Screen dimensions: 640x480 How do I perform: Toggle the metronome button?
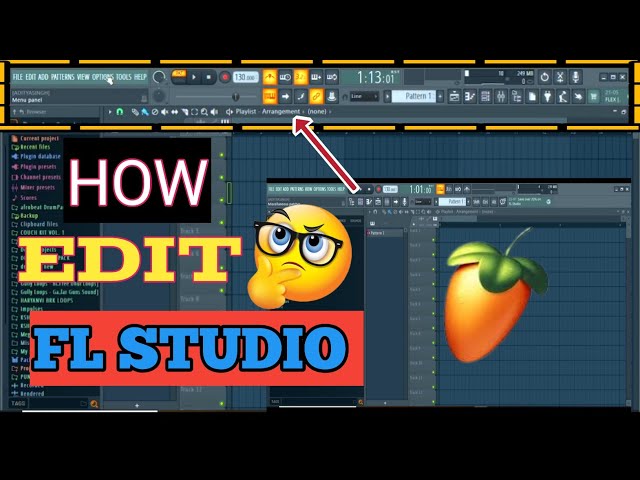pyautogui.click(x=269, y=77)
